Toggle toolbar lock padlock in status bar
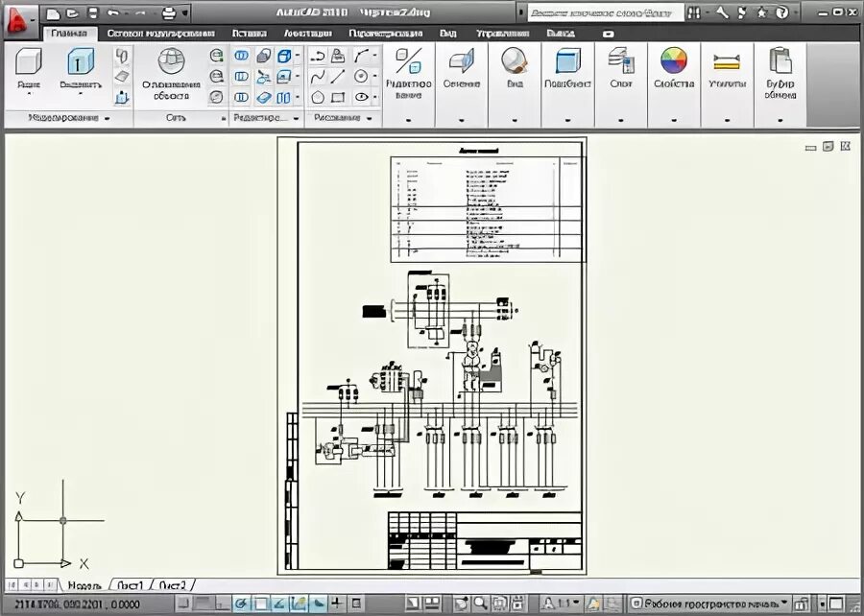864x616 pixels. coord(803,604)
